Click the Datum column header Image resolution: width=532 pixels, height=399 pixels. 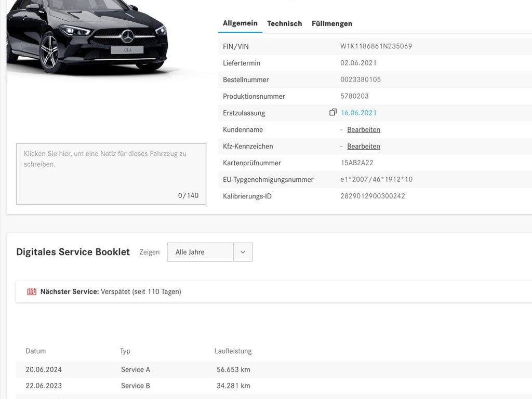tap(35, 351)
